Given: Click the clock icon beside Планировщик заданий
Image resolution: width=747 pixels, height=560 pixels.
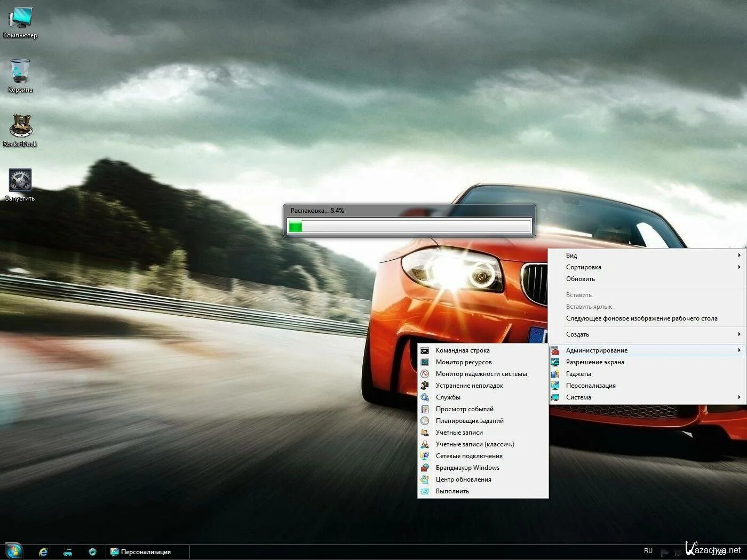Looking at the screenshot, I should [x=425, y=421].
